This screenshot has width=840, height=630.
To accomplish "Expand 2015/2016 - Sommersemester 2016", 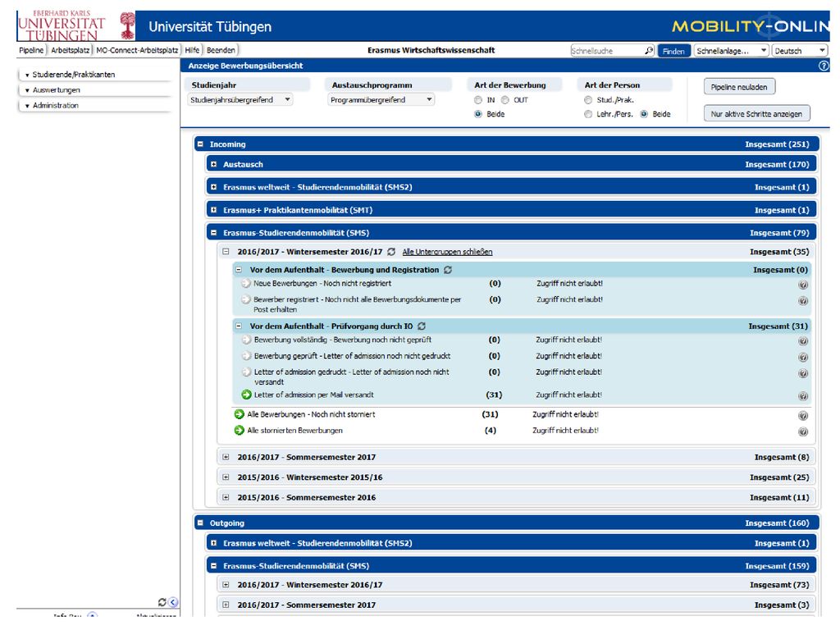I will coord(226,498).
